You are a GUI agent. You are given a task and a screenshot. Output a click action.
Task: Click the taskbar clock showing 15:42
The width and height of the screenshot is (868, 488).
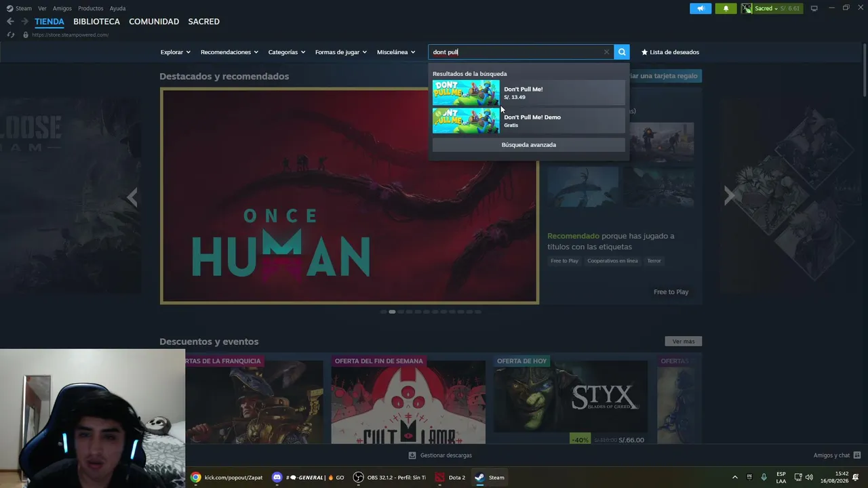[x=834, y=477]
